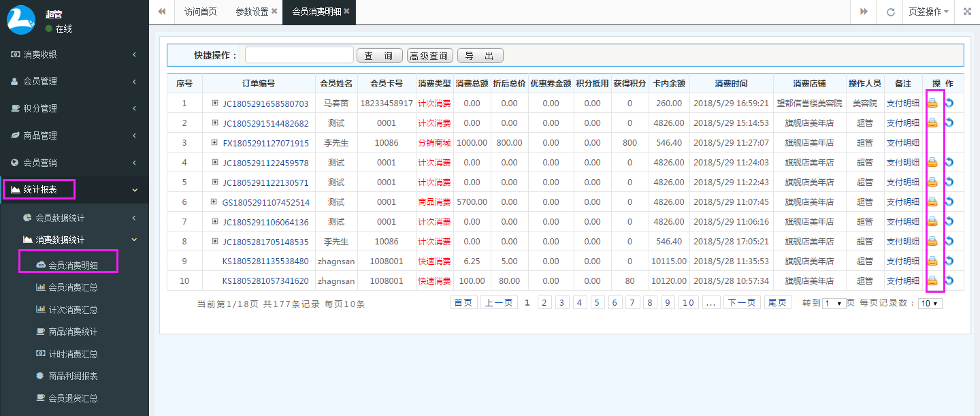Expand details of order JC1805291658580703
The width and height of the screenshot is (980, 416).
click(215, 103)
